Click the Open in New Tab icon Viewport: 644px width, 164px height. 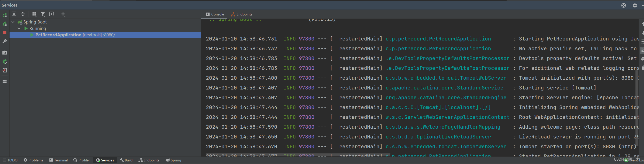52,14
